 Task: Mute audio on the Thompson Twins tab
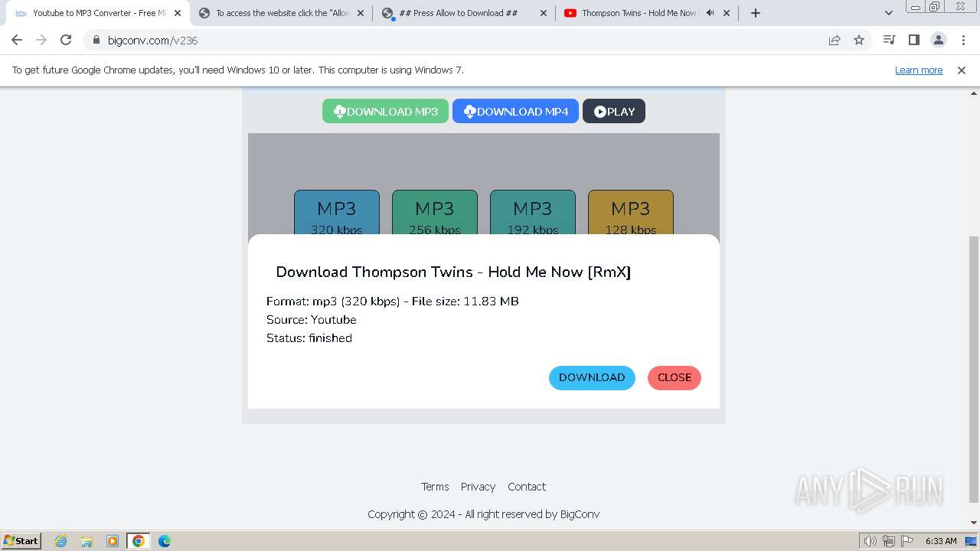coord(710,13)
